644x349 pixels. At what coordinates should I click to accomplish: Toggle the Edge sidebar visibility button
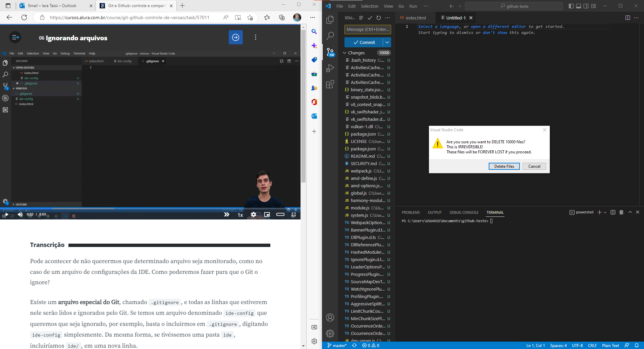[x=314, y=327]
